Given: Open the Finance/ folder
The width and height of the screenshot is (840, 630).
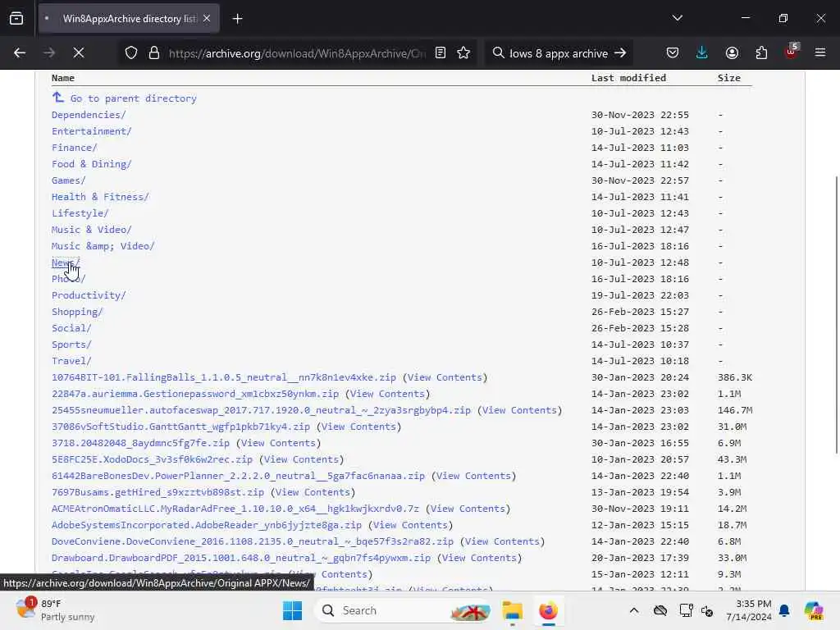Looking at the screenshot, I should pos(75,148).
